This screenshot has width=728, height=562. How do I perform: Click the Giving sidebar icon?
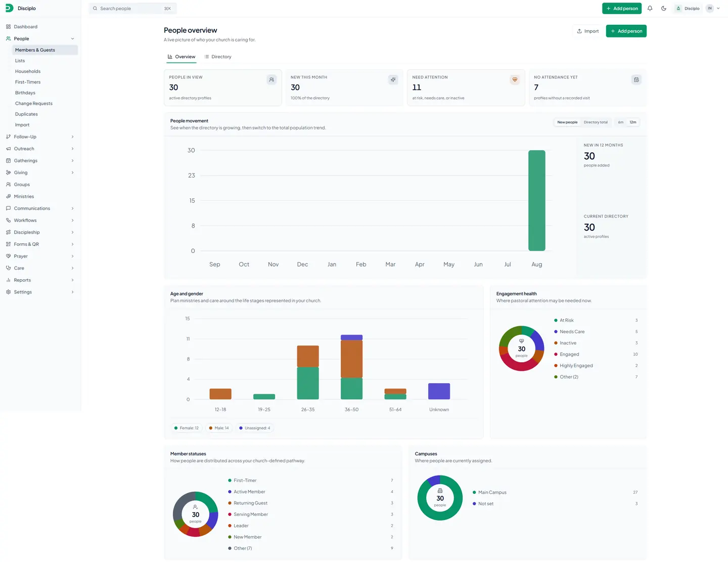(8, 172)
